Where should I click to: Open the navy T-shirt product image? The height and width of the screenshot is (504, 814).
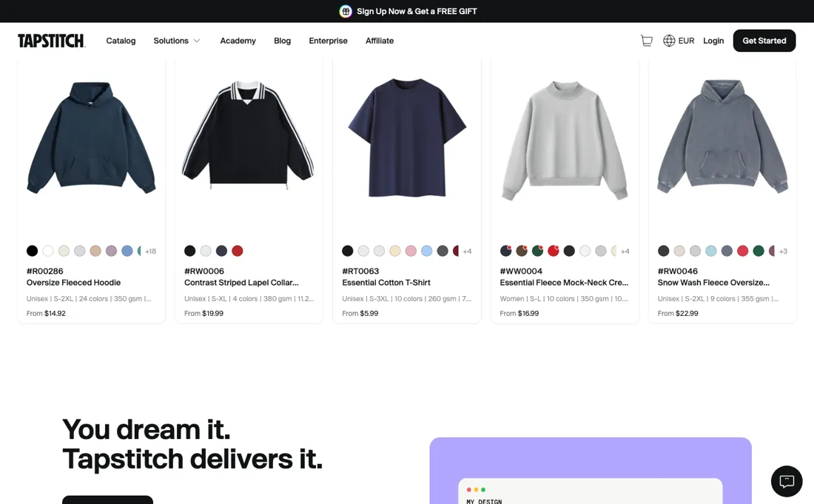point(407,138)
